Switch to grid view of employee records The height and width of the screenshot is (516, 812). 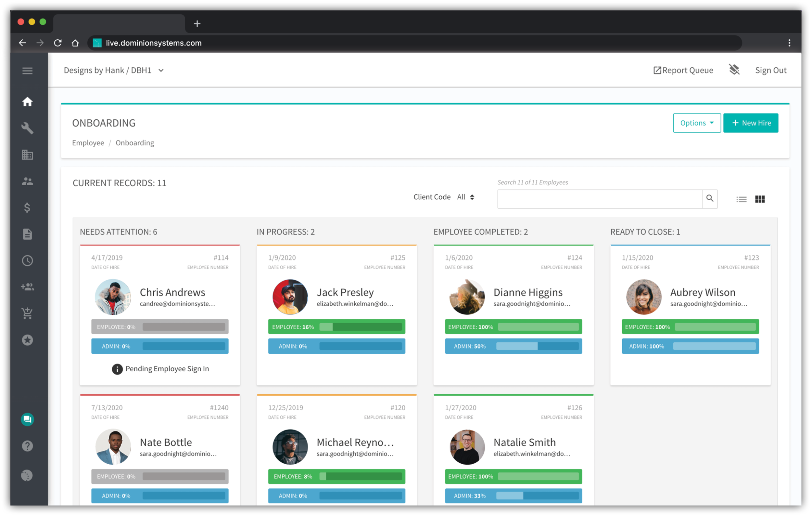pyautogui.click(x=760, y=199)
